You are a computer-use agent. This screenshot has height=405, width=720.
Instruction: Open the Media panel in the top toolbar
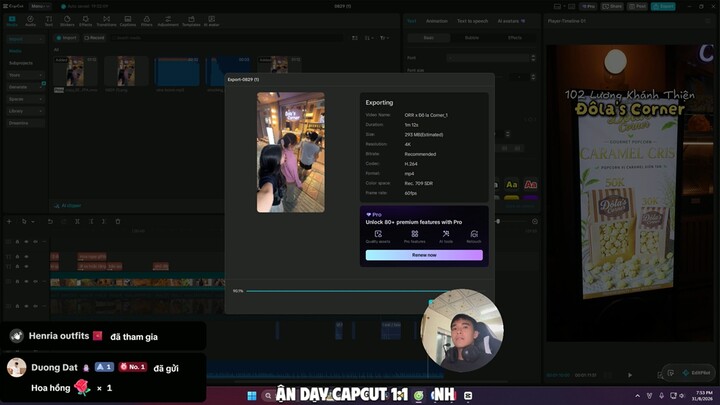[12, 21]
